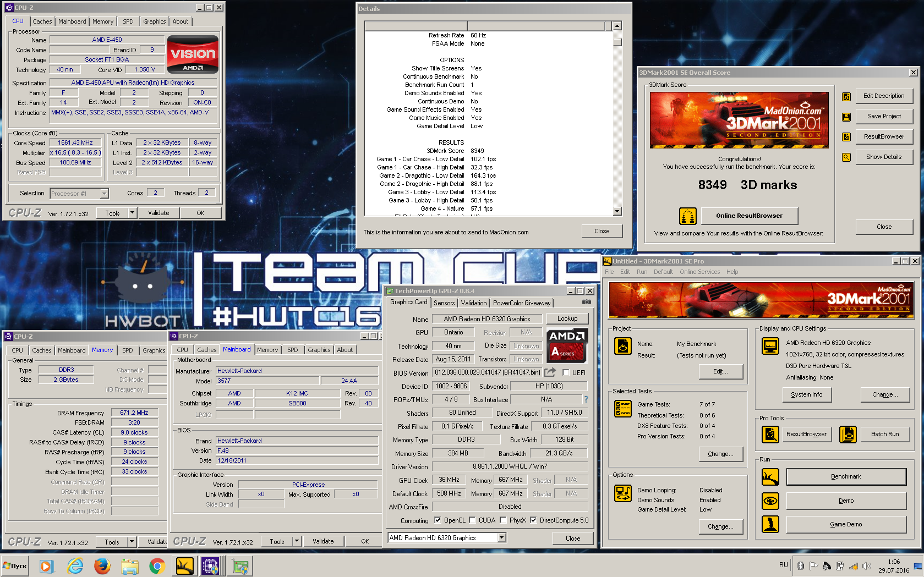Open GPU selection dropdown in GPU-Z
The image size is (924, 577).
coord(501,538)
